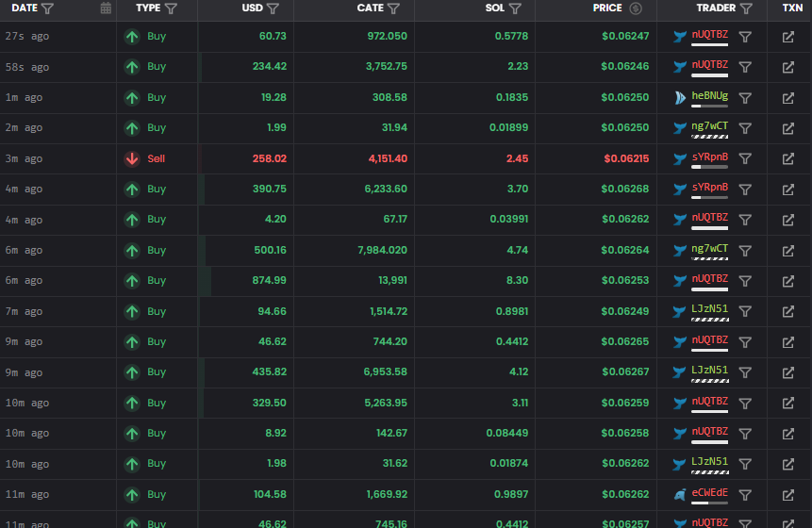Open transaction link for the 8.92 USD buy
The width and height of the screenshot is (812, 528).
pyautogui.click(x=788, y=434)
